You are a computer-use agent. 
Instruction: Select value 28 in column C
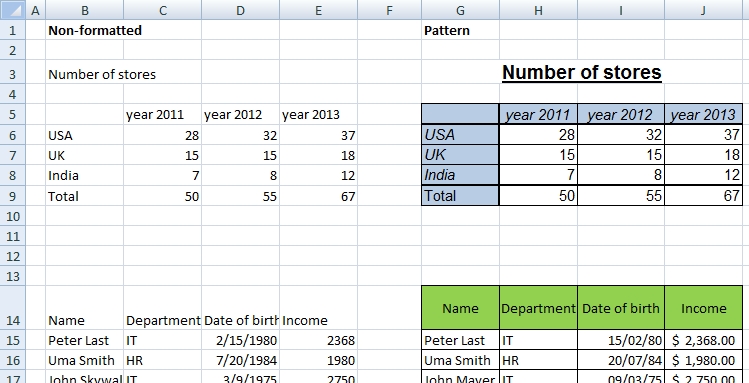coord(162,135)
